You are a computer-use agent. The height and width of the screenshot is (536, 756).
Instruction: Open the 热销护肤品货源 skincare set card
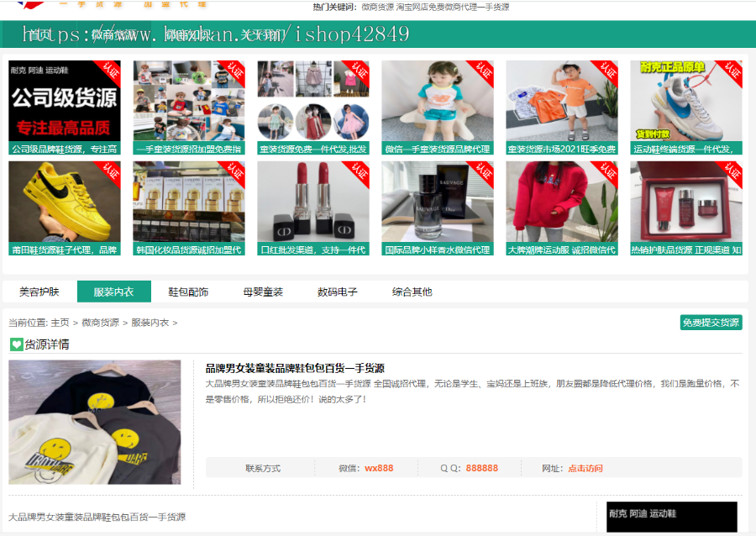(686, 208)
